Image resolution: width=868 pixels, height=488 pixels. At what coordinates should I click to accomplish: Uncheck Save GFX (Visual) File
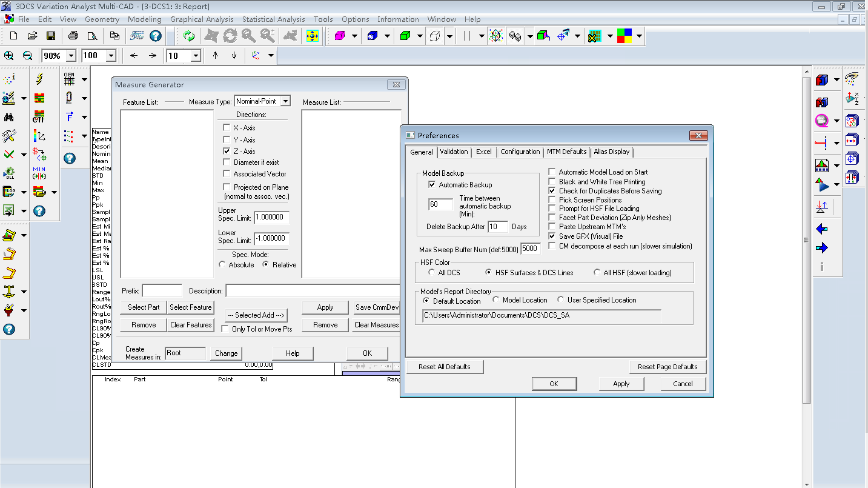point(552,236)
